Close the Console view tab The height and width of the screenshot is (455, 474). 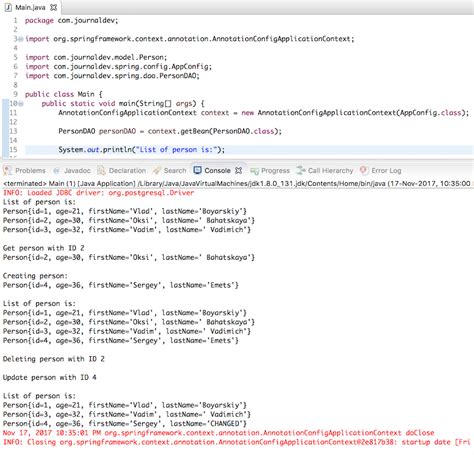[238, 170]
